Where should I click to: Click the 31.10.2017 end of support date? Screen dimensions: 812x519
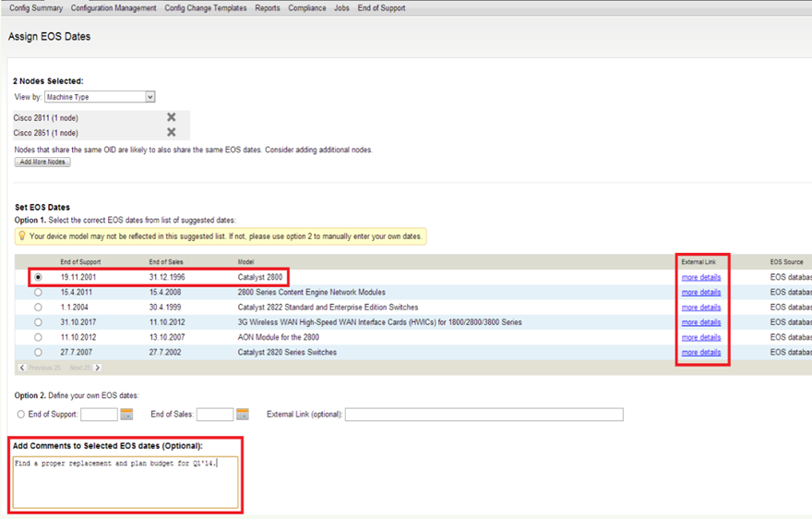(78, 322)
